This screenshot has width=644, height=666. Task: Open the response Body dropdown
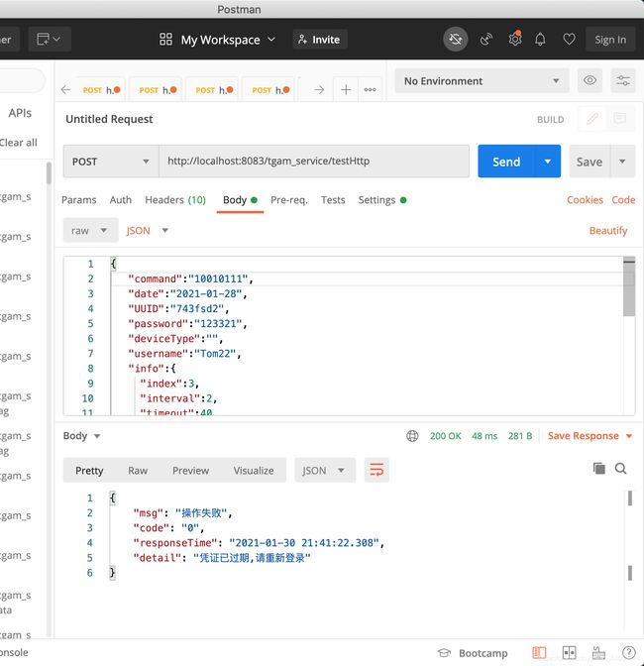click(x=81, y=436)
